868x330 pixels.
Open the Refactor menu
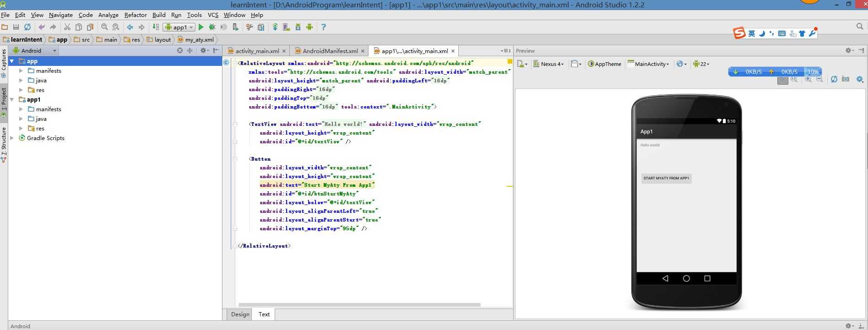tap(136, 15)
